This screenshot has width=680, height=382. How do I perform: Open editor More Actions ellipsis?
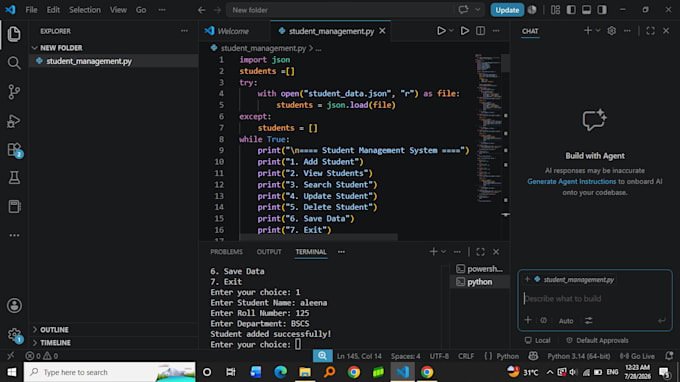pos(496,31)
